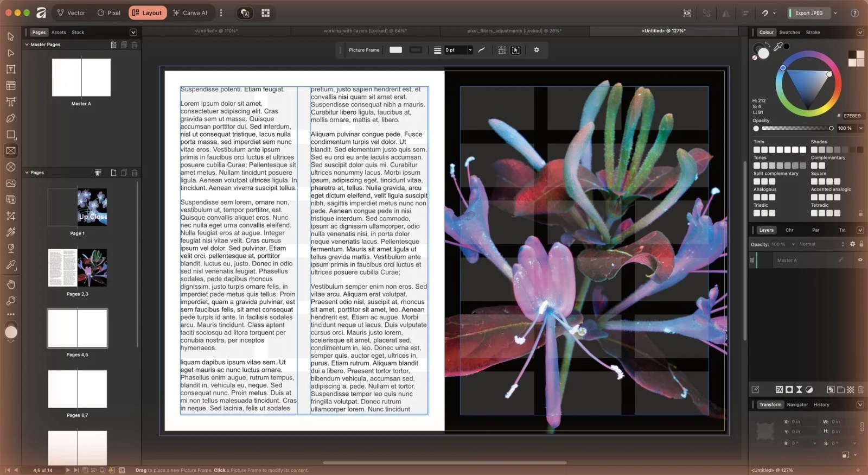Add a new master page

pos(113,45)
